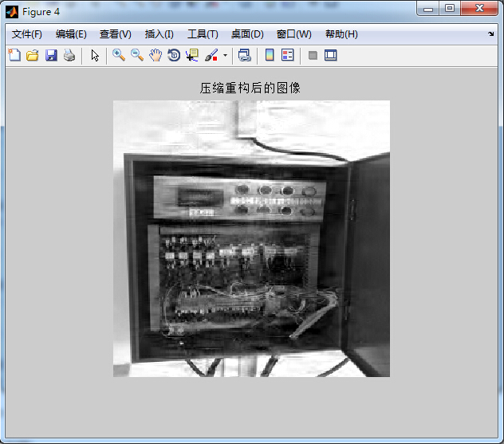This screenshot has width=504, height=444.
Task: Open the 查看(V) menu
Action: click(116, 34)
